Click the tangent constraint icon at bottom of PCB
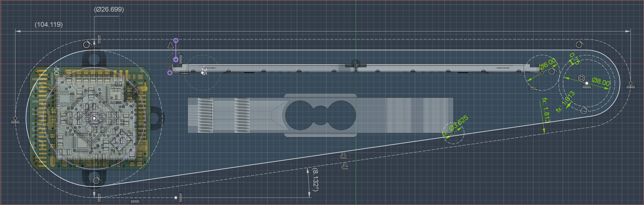The width and height of the screenshot is (644, 205). pyautogui.click(x=97, y=180)
